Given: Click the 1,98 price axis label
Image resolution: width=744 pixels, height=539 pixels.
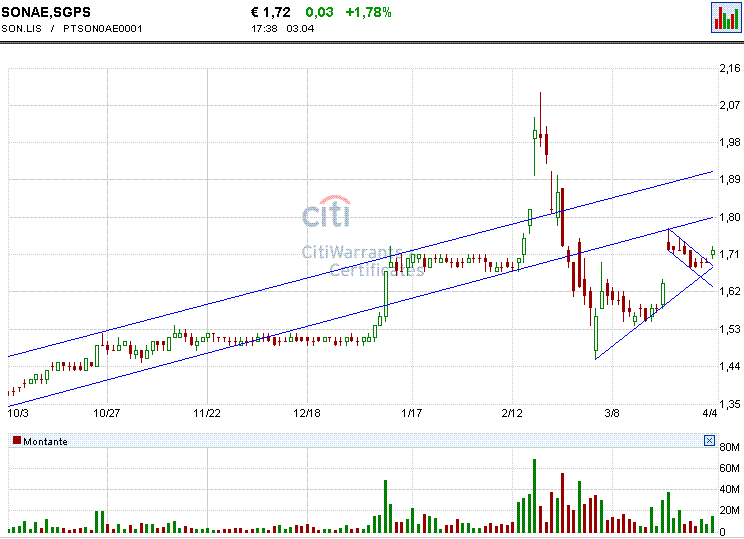Looking at the screenshot, I should pyautogui.click(x=730, y=142).
